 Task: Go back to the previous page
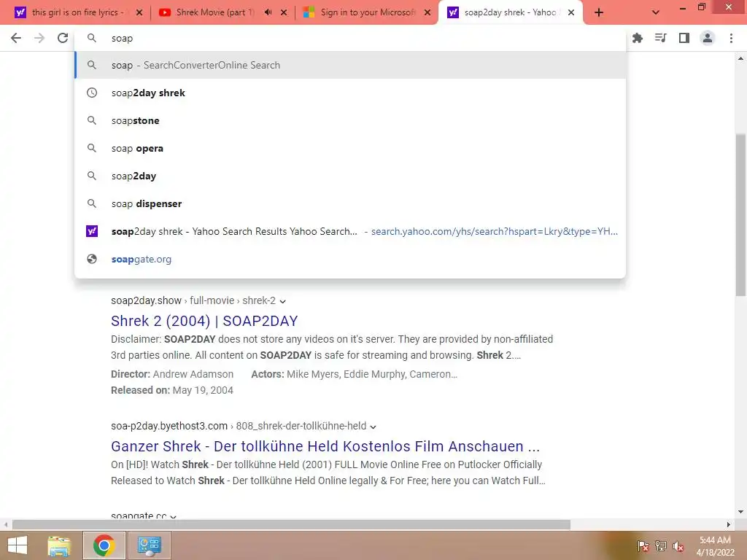(16, 38)
